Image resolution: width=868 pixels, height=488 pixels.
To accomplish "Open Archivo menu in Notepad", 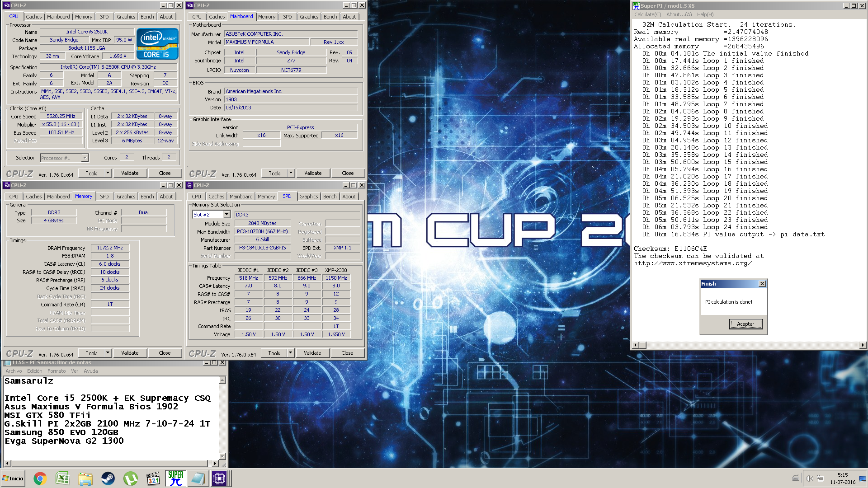I will point(14,371).
